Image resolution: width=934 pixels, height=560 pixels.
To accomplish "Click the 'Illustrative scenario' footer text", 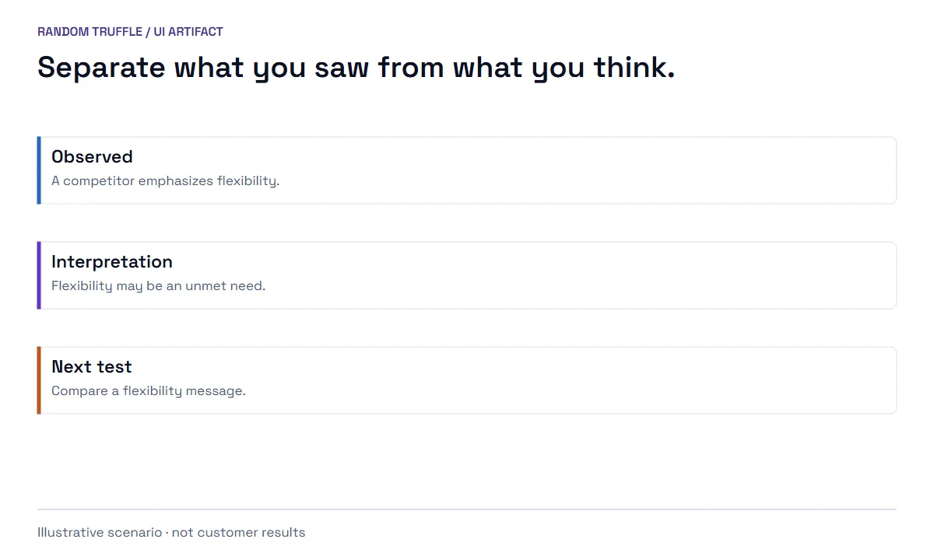I will (99, 533).
